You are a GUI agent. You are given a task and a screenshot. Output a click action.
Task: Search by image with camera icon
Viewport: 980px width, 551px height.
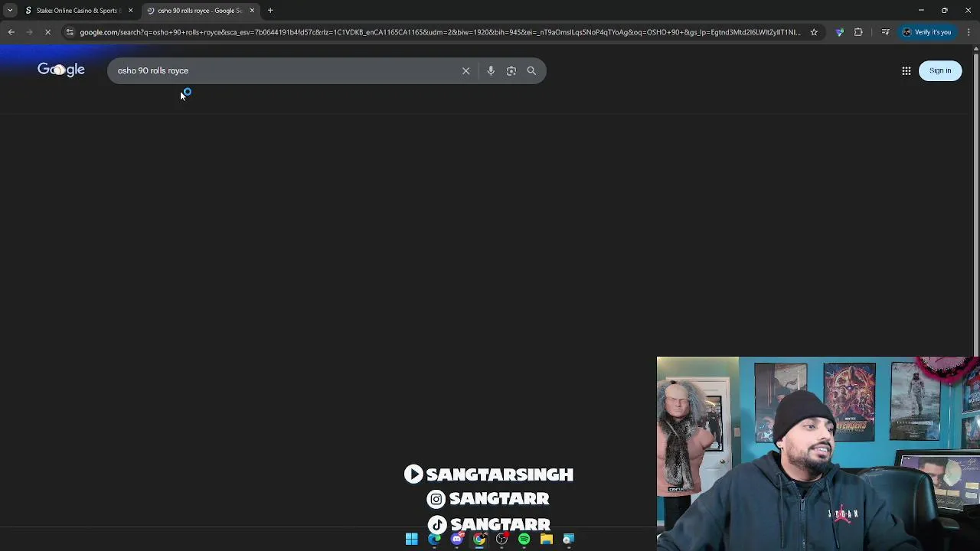click(x=511, y=70)
